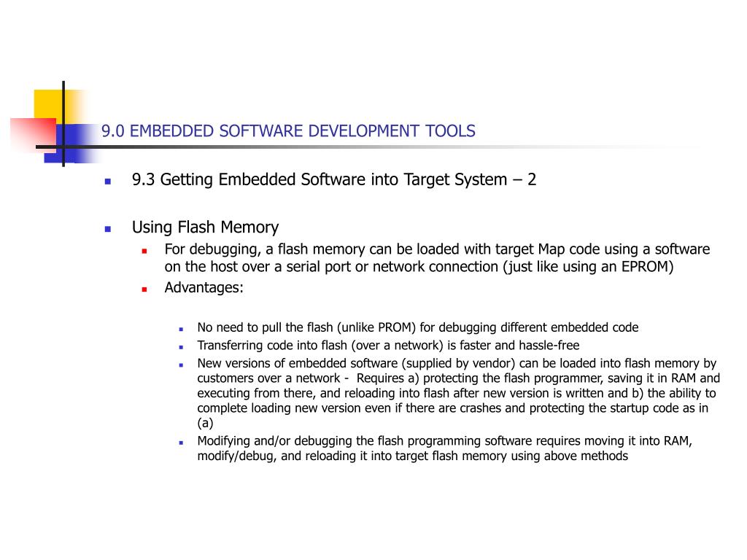Click 'Transferring code into flash (over a network)' line
The image size is (747, 560).
[388, 345]
